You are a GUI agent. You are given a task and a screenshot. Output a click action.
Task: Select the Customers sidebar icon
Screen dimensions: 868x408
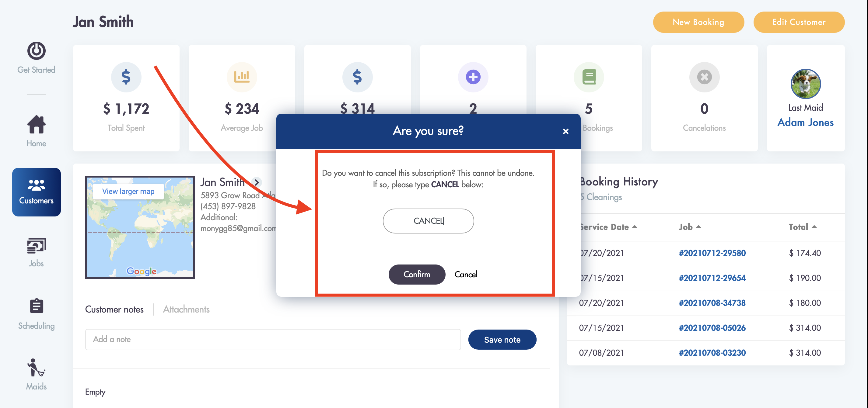click(37, 185)
